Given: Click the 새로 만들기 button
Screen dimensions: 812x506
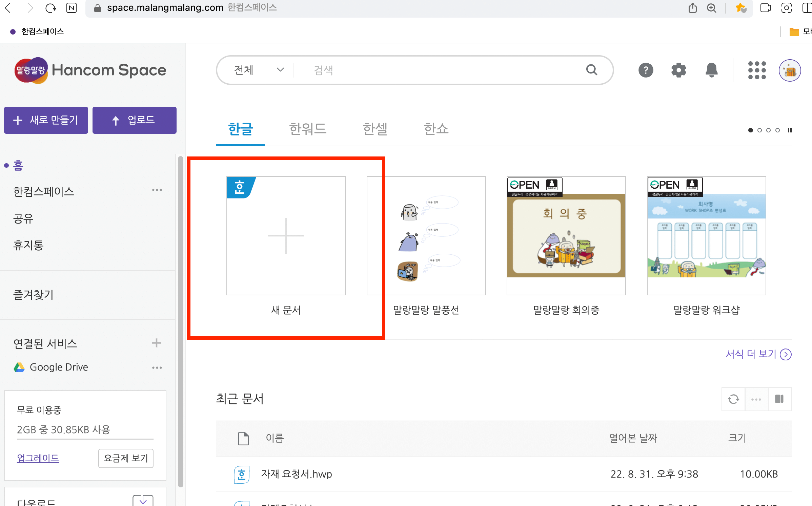Looking at the screenshot, I should [46, 120].
